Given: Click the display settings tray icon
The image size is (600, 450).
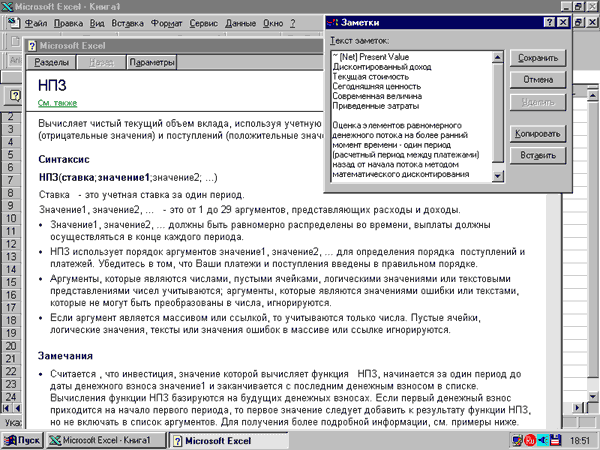Looking at the screenshot, I should click(518, 440).
